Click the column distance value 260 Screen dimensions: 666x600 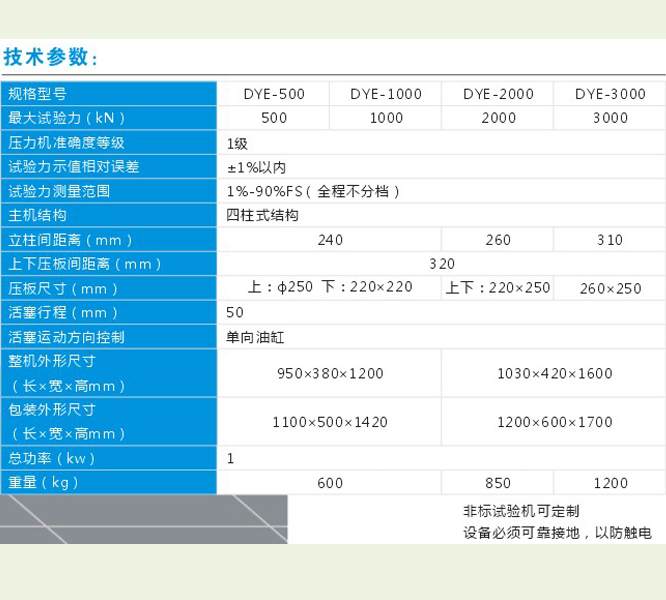tap(498, 240)
